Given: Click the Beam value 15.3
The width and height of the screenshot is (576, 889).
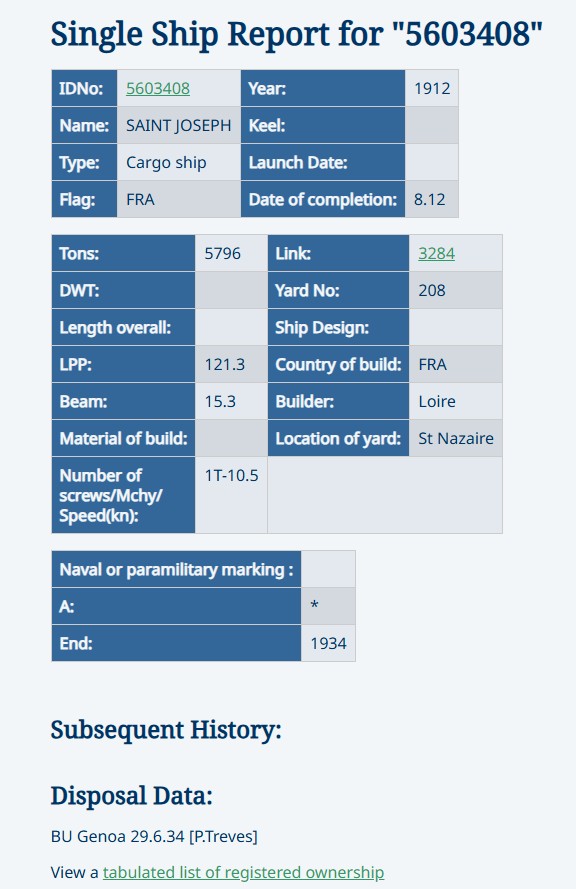Looking at the screenshot, I should click(231, 401).
